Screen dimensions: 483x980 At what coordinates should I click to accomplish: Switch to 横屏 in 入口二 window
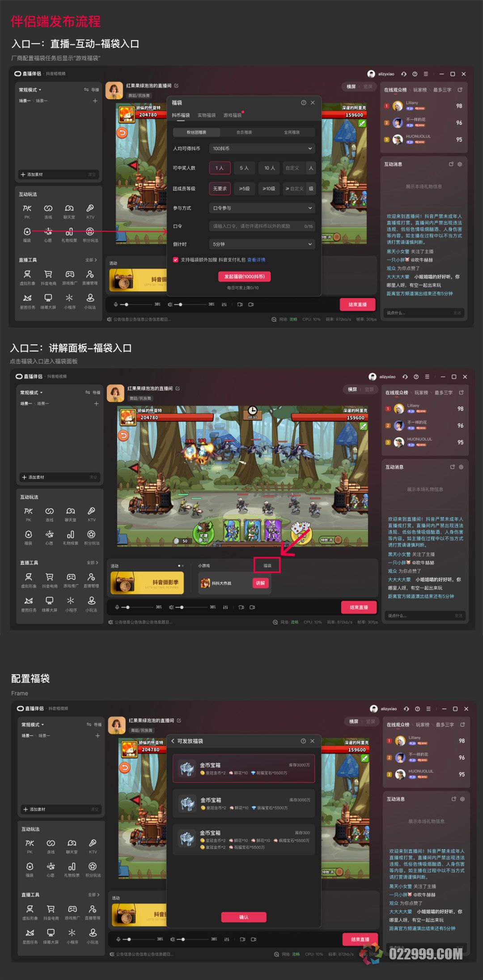pyautogui.click(x=352, y=389)
